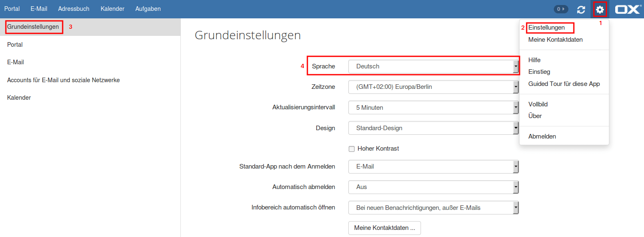Open the Portal app in top bar
This screenshot has height=237, width=644.
tap(12, 9)
